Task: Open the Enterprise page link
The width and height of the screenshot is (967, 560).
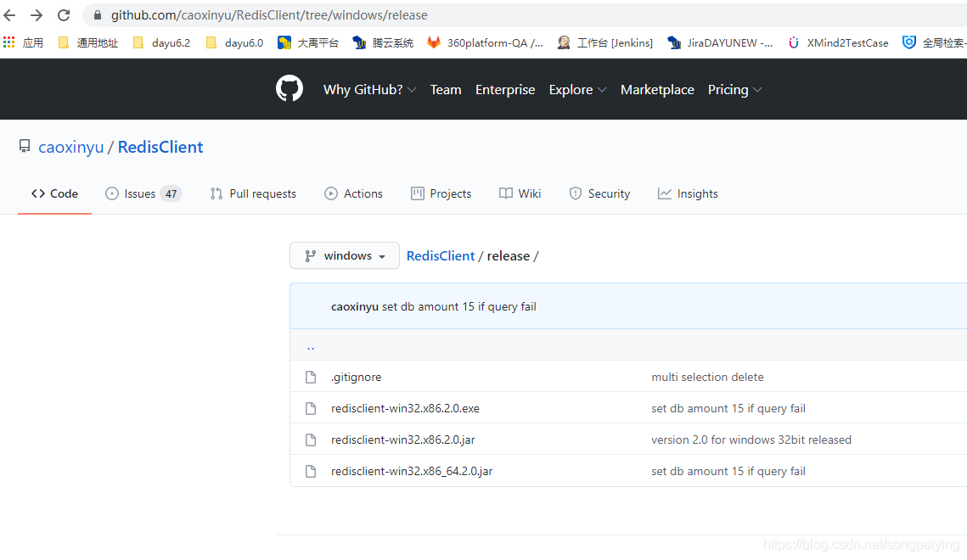Action: [505, 90]
